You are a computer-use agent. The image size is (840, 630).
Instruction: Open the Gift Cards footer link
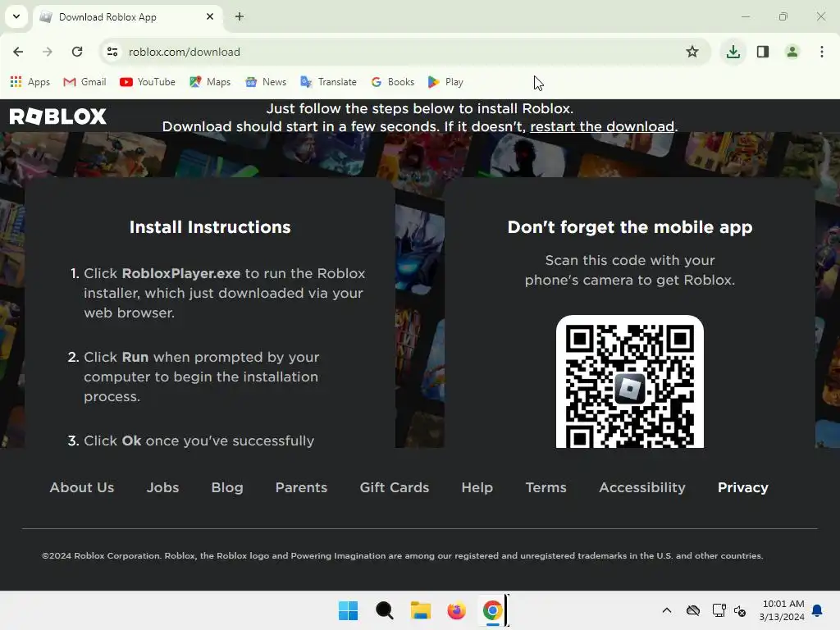coord(395,487)
